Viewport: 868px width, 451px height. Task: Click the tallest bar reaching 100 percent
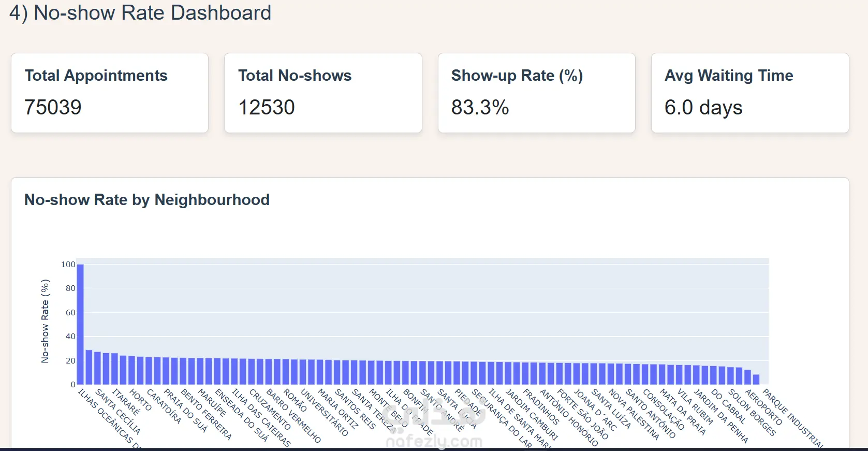pos(80,324)
